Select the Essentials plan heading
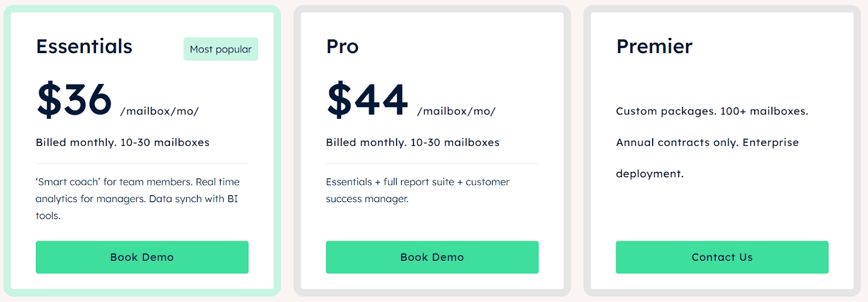868x302 pixels. click(84, 46)
